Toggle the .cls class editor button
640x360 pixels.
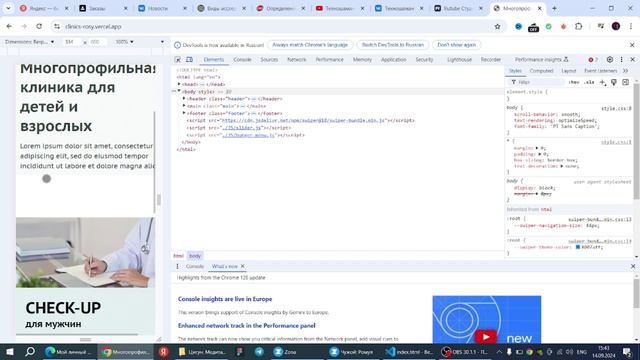(589, 82)
